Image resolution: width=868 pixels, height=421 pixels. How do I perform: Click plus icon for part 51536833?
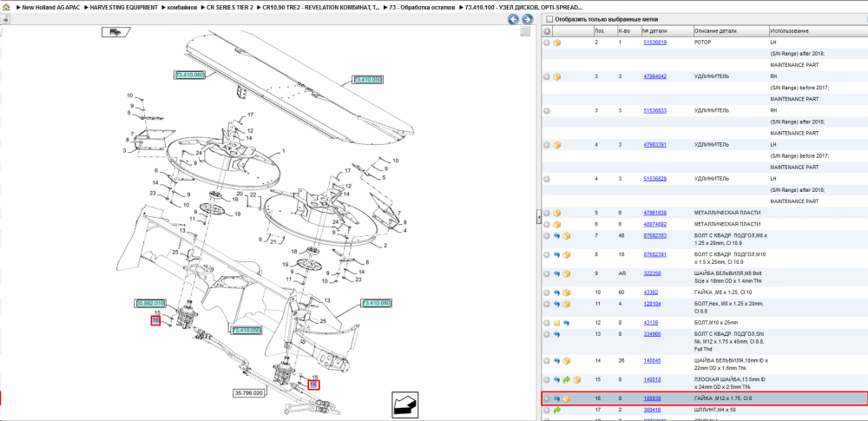coord(547,111)
